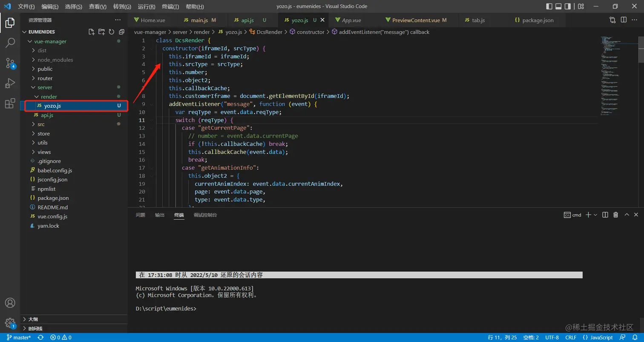This screenshot has height=342, width=644.
Task: Toggle primary sidebar visibility in title bar
Action: click(x=549, y=6)
